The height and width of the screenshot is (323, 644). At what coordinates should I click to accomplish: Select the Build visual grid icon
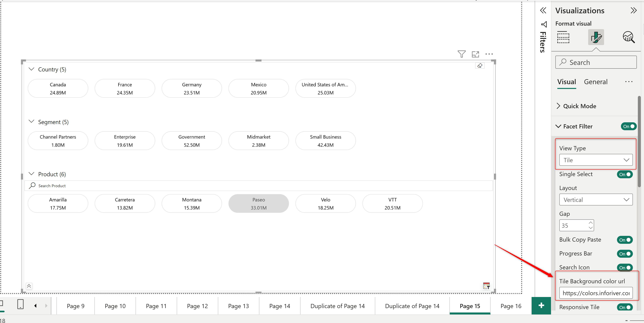[563, 37]
